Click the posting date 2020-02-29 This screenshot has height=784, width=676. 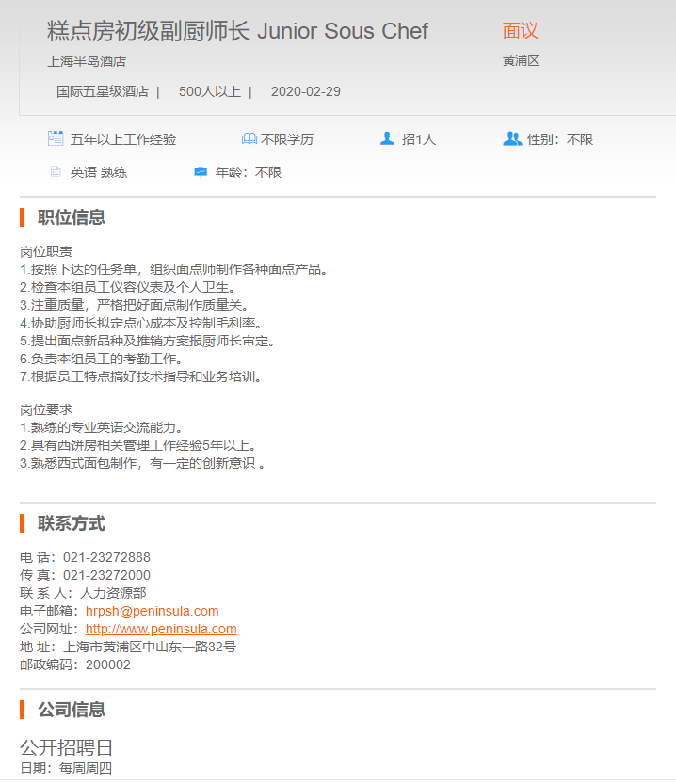tap(306, 91)
